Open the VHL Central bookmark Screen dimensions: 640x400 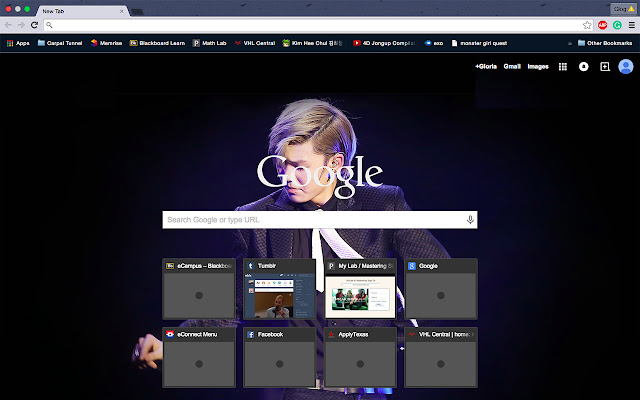tap(255, 43)
